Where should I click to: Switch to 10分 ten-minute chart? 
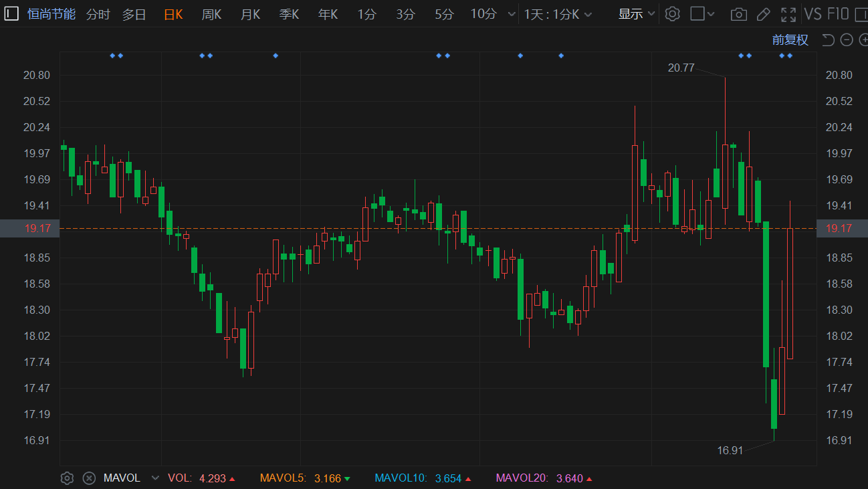click(x=483, y=14)
